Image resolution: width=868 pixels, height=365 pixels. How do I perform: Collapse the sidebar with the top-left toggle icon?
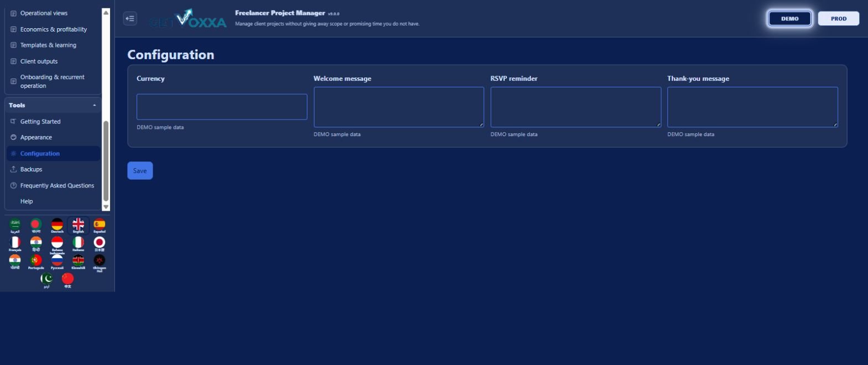(130, 18)
